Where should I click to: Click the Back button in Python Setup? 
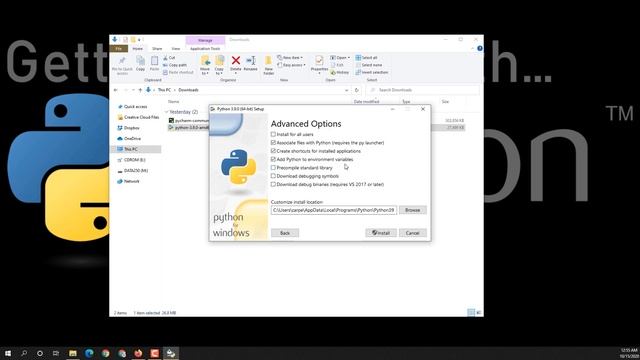pos(285,233)
